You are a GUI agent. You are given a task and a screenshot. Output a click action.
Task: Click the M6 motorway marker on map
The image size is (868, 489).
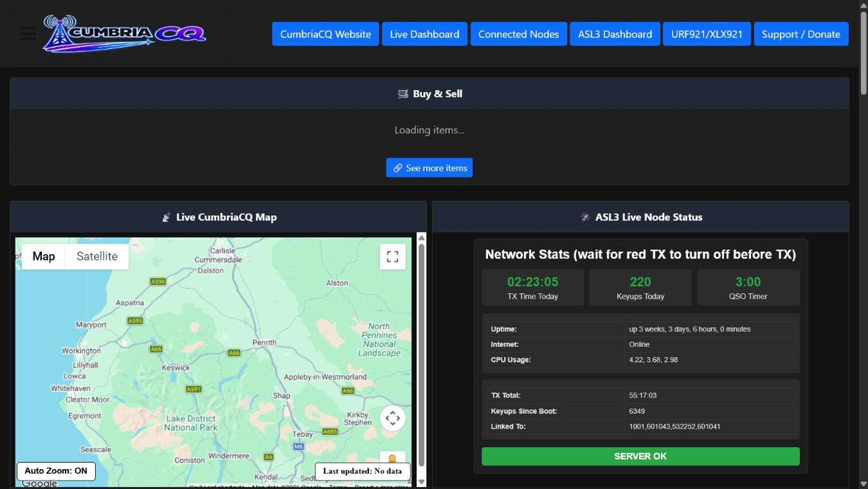[x=298, y=447]
